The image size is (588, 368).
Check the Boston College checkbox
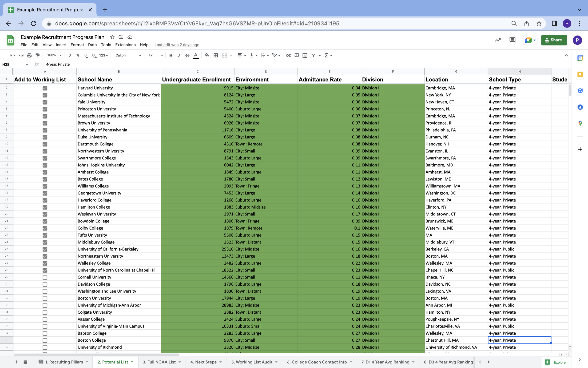(45, 340)
